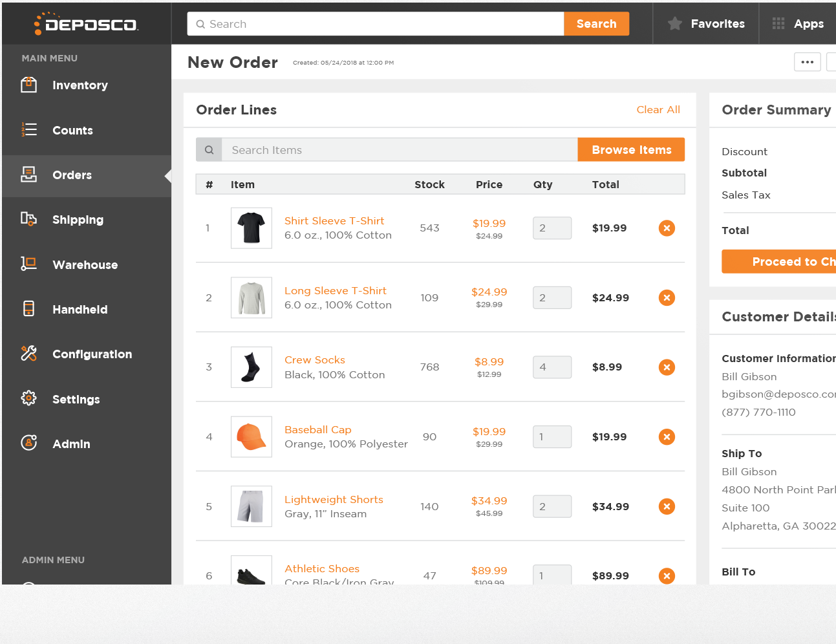Remove Crew Socks from the order
The width and height of the screenshot is (836, 644).
point(667,367)
